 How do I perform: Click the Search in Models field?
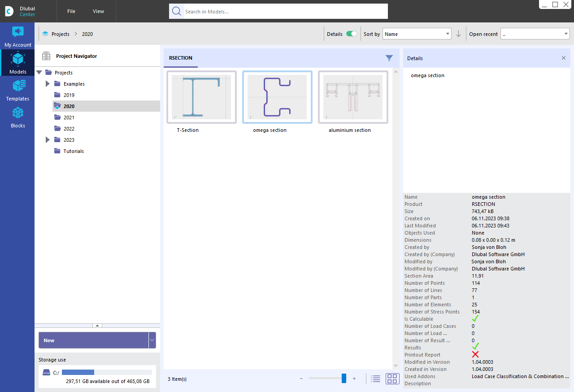point(285,11)
